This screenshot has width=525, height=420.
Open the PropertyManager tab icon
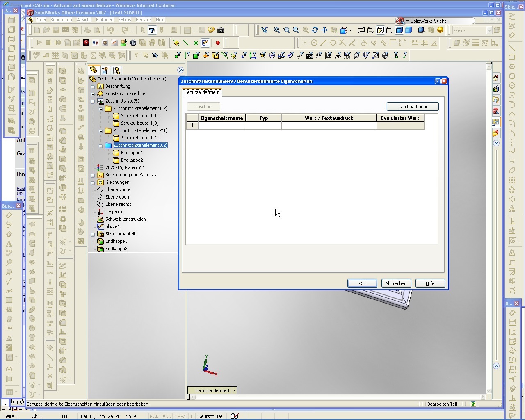[x=105, y=70]
